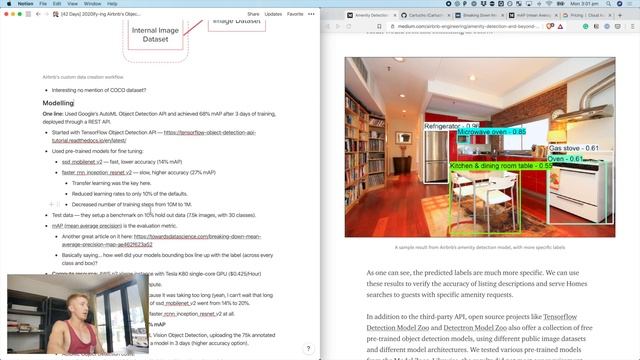The height and width of the screenshot is (360, 640).
Task: Open the mAP (mean average precision) link
Action: [87, 226]
